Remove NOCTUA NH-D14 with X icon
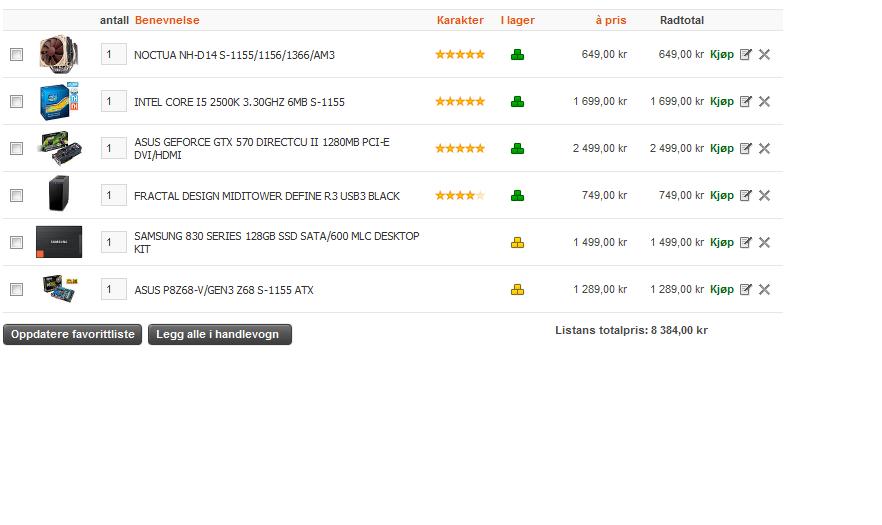The image size is (882, 525). (764, 55)
